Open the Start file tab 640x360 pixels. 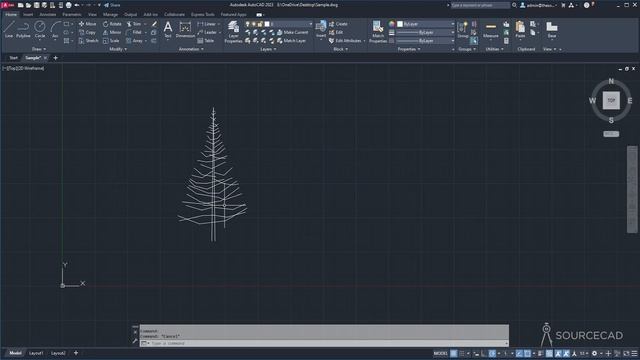click(x=13, y=58)
